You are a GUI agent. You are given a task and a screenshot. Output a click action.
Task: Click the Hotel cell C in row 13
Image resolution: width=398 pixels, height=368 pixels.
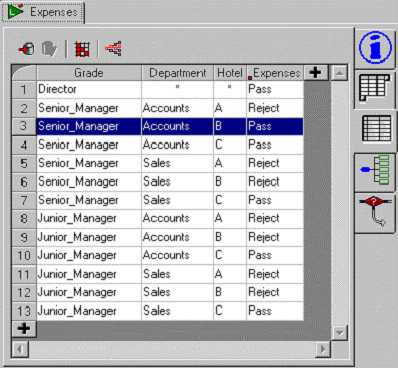pyautogui.click(x=230, y=310)
